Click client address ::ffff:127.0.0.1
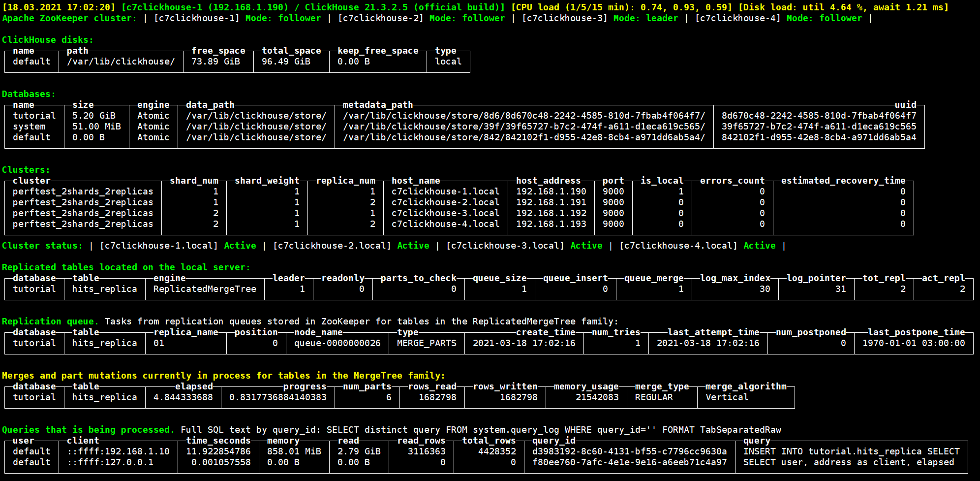 pos(110,462)
